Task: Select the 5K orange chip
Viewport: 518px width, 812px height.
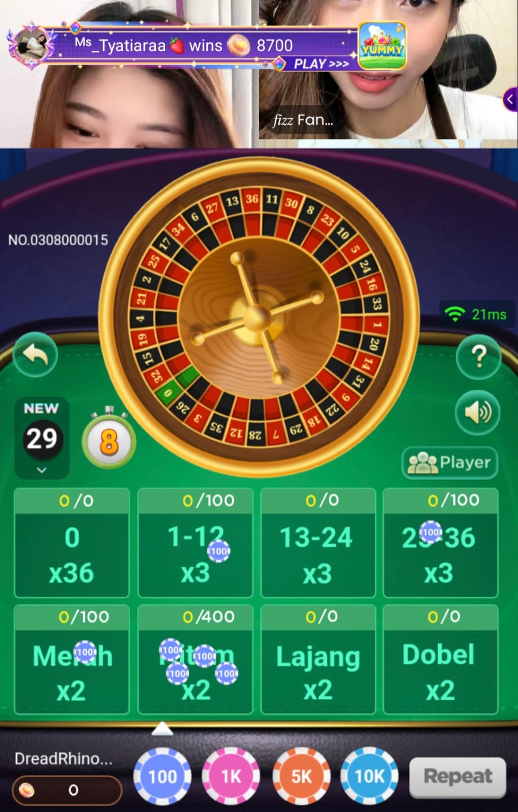Action: (301, 776)
